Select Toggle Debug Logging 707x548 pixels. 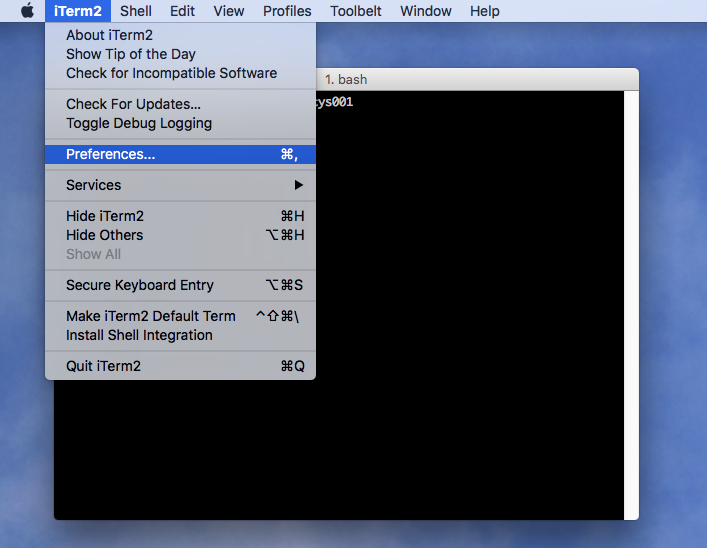[x=180, y=123]
